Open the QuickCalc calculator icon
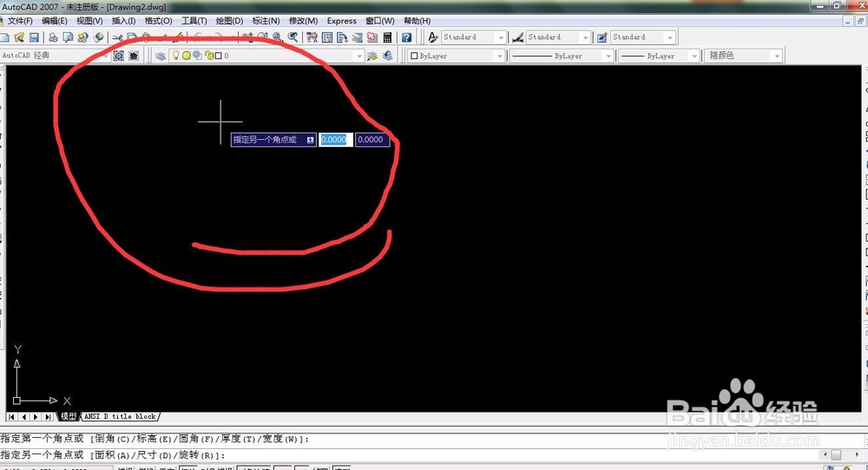The height and width of the screenshot is (470, 868). (x=387, y=37)
